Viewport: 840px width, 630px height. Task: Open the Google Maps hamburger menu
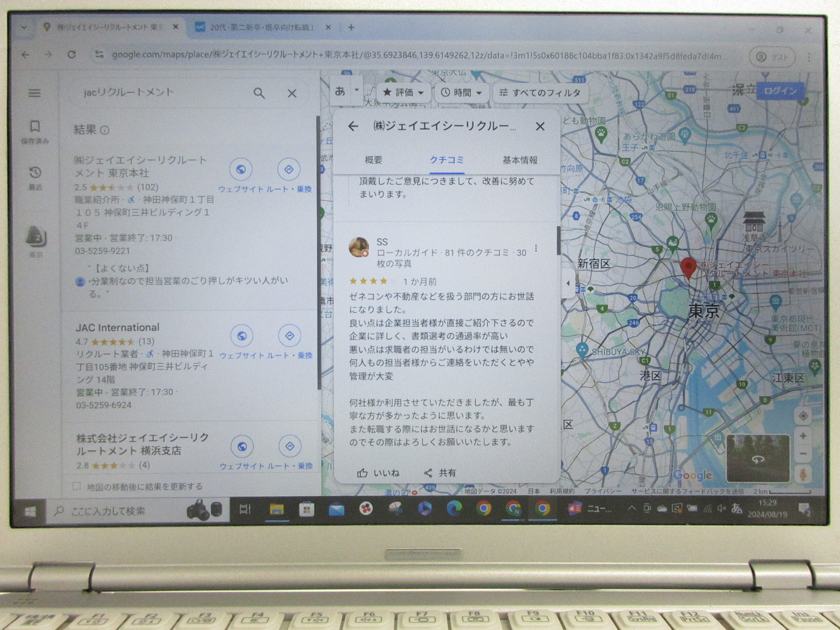[x=34, y=93]
